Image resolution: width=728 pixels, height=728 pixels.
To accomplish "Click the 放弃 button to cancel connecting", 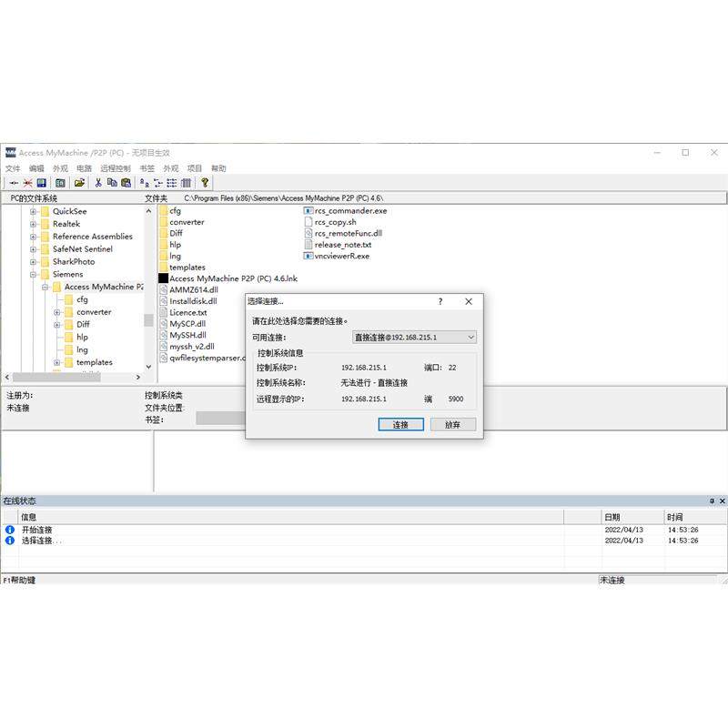I will point(452,424).
